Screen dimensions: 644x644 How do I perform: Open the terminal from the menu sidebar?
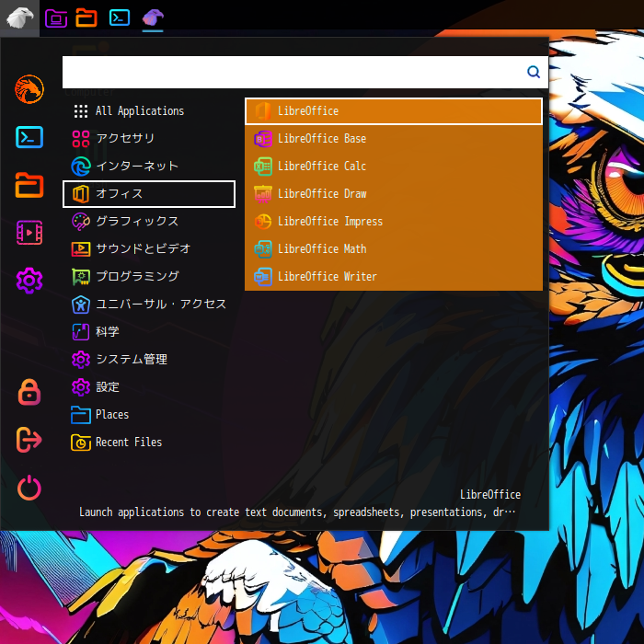point(29,137)
